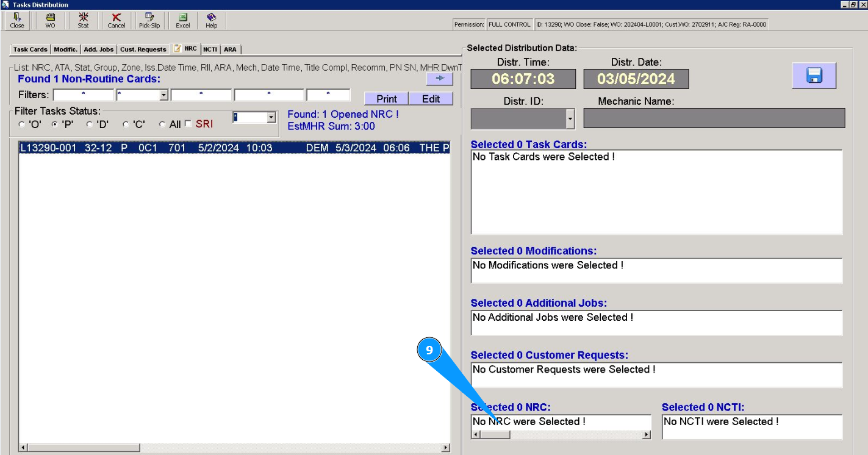Click the Print button
Image resolution: width=868 pixels, height=455 pixels.
(386, 99)
